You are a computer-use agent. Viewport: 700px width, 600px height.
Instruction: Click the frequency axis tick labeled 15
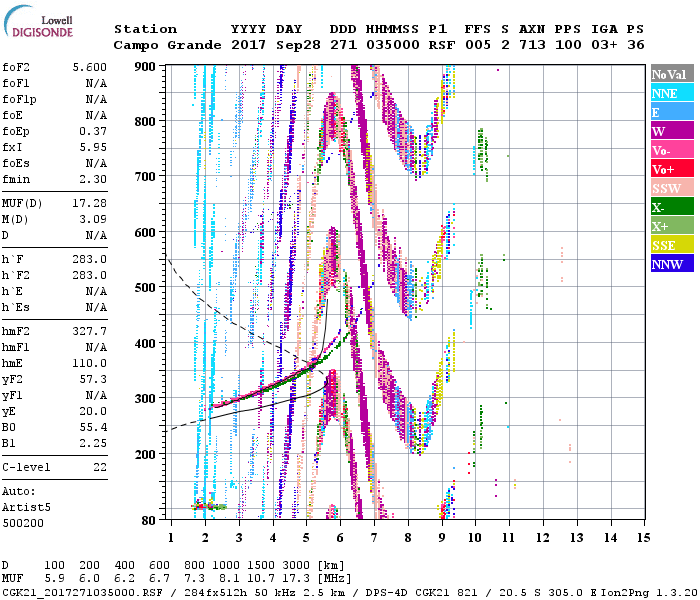point(643,537)
